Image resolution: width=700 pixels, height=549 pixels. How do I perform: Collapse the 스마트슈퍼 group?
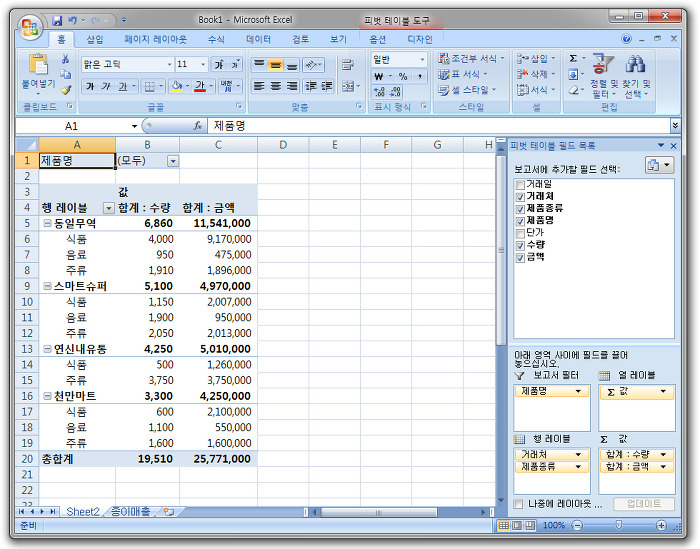[x=47, y=287]
